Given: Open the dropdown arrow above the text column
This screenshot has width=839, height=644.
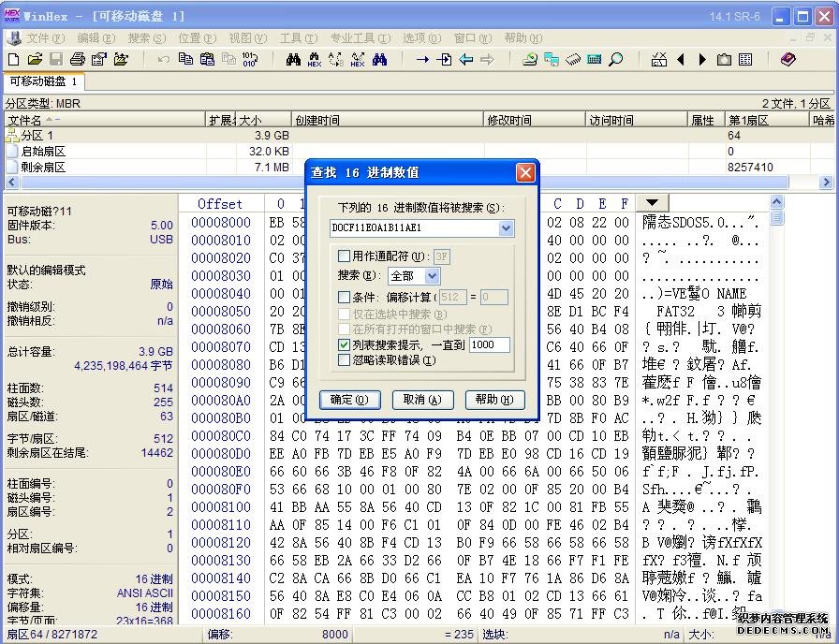Looking at the screenshot, I should tap(653, 203).
